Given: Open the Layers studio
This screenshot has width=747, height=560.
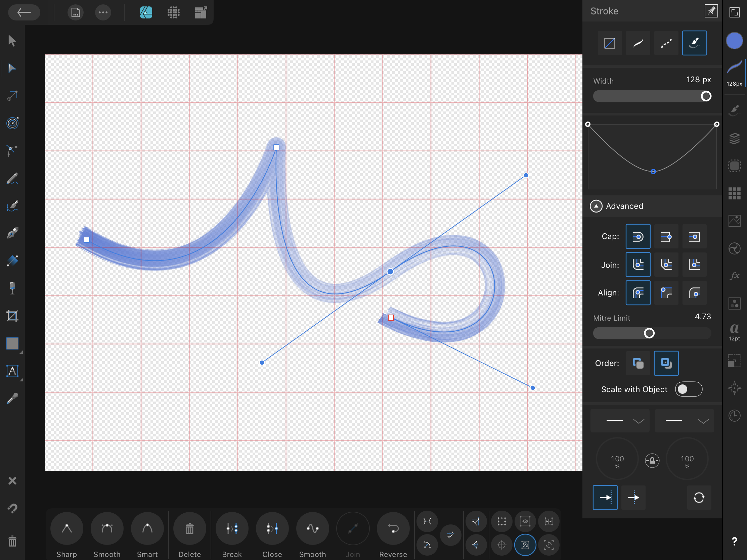Looking at the screenshot, I should 734,138.
